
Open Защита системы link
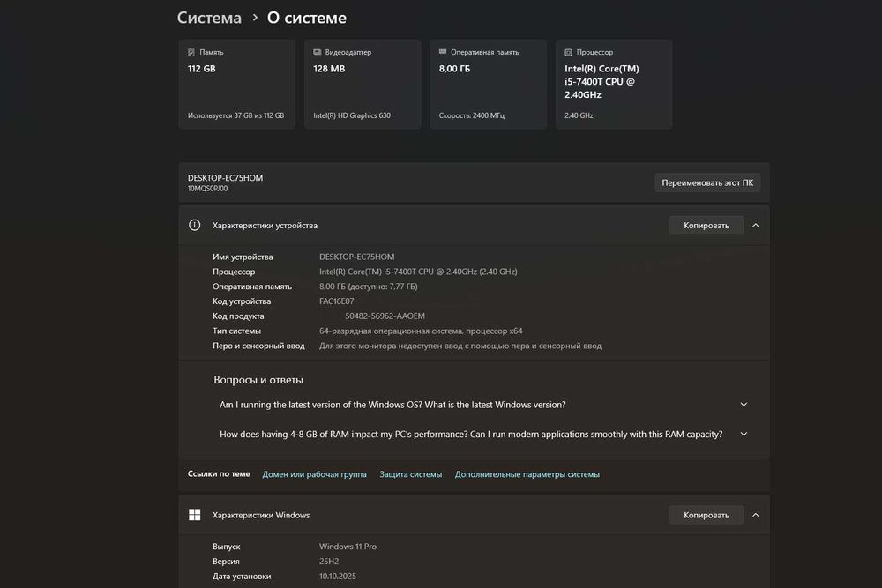tap(411, 474)
